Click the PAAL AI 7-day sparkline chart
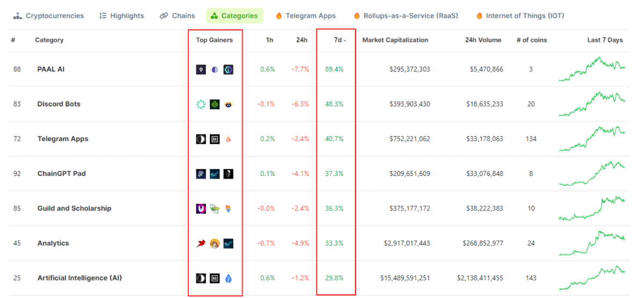The width and height of the screenshot is (644, 298). (591, 69)
